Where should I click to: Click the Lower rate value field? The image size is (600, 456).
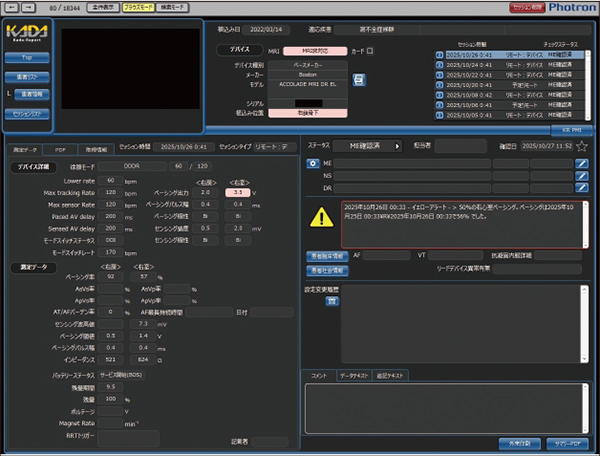(x=108, y=181)
